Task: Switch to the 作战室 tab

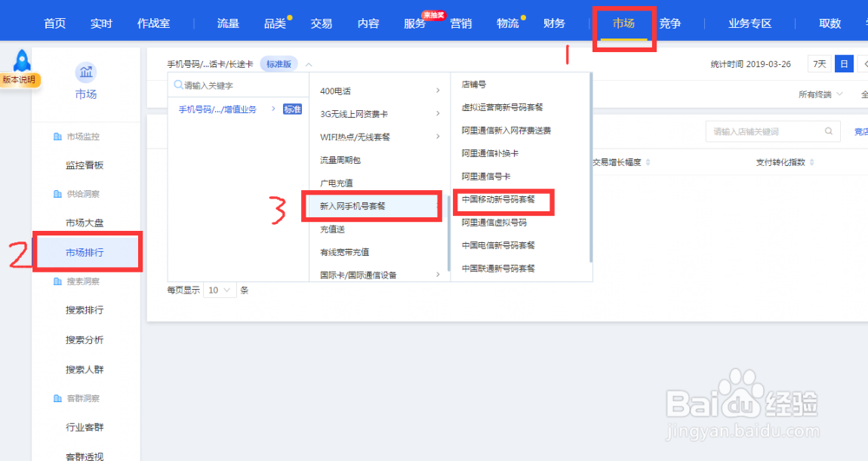Action: (154, 23)
